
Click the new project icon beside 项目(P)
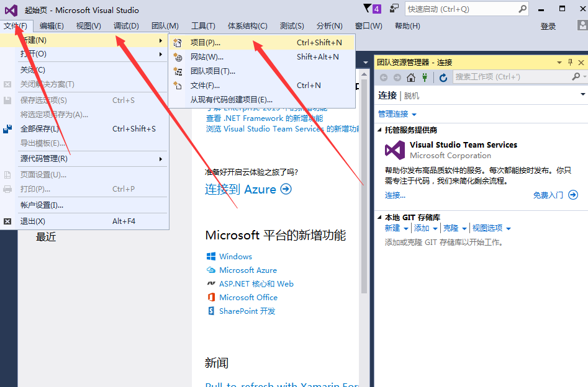[x=178, y=43]
